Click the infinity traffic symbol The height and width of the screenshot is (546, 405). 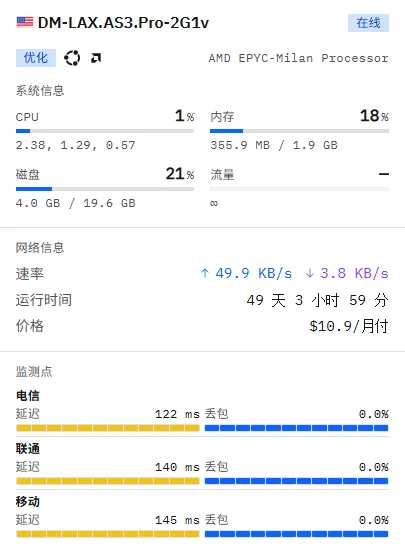[x=214, y=203]
